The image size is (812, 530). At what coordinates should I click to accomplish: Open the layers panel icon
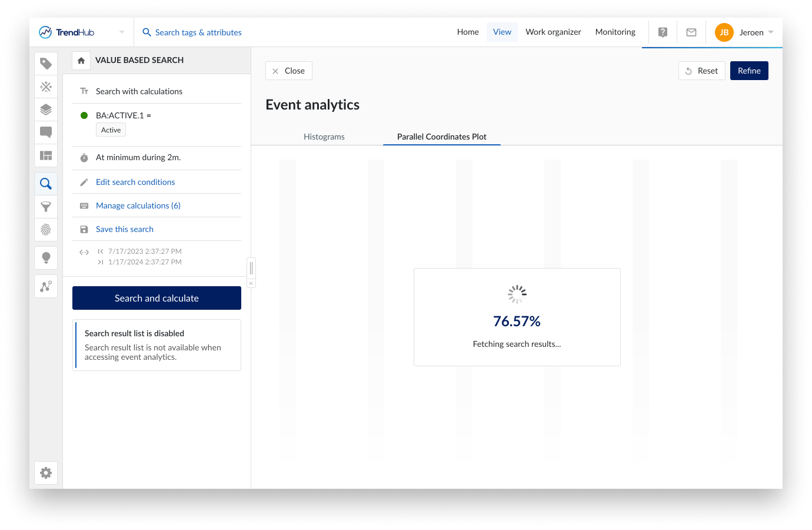pyautogui.click(x=46, y=110)
